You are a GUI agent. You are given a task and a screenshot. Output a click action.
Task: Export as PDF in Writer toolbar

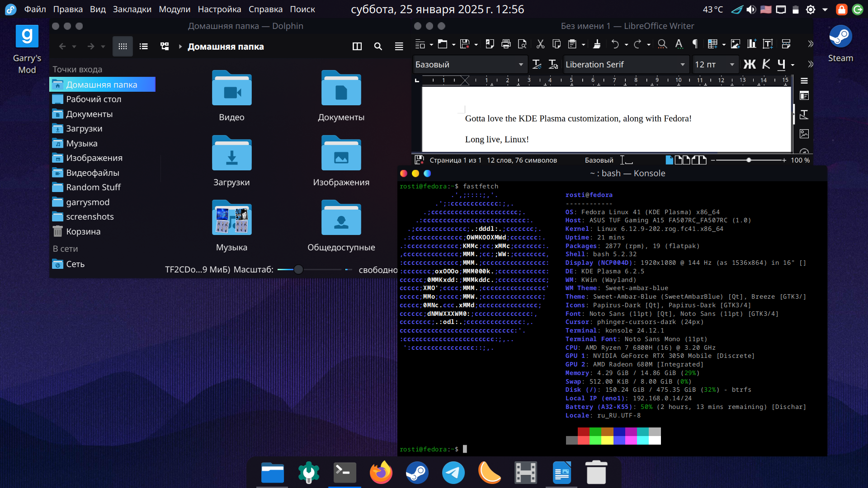click(490, 44)
